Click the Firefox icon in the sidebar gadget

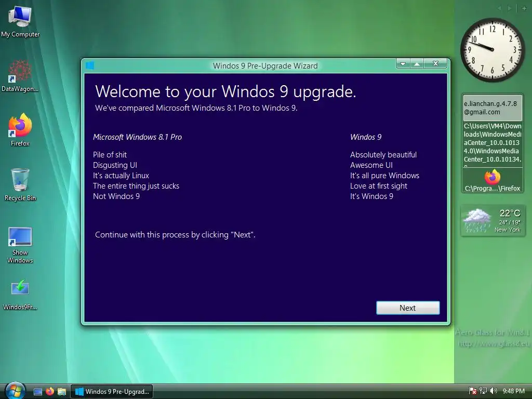pos(493,177)
